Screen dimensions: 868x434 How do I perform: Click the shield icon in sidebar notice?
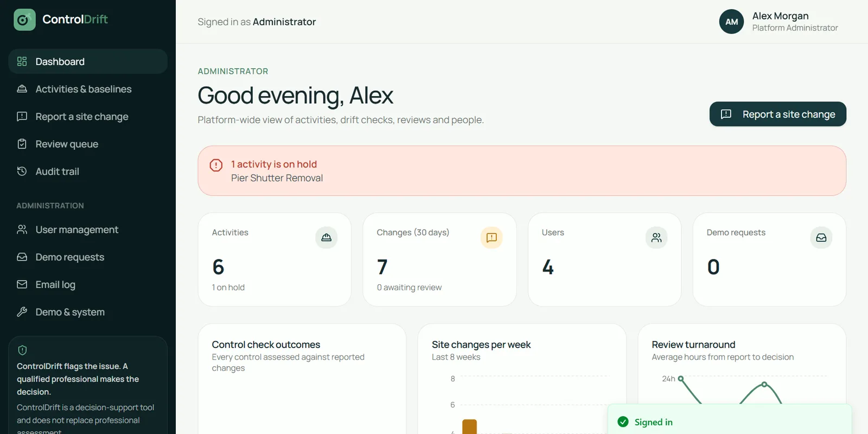(22, 350)
